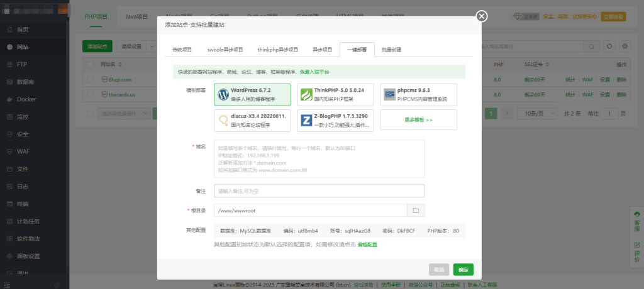Screen dimensions: 644x289
Task: Sort by 网站名 column arrows
Action: (120, 65)
